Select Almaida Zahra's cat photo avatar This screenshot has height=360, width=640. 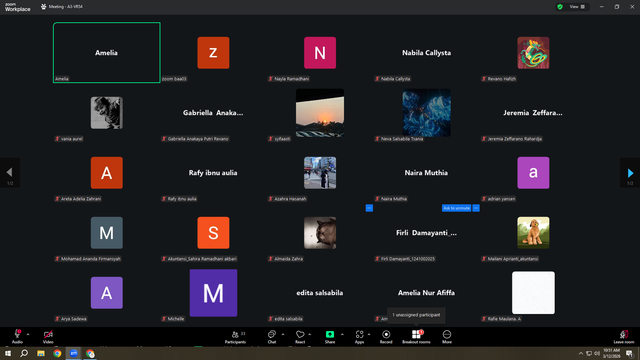coord(320,233)
